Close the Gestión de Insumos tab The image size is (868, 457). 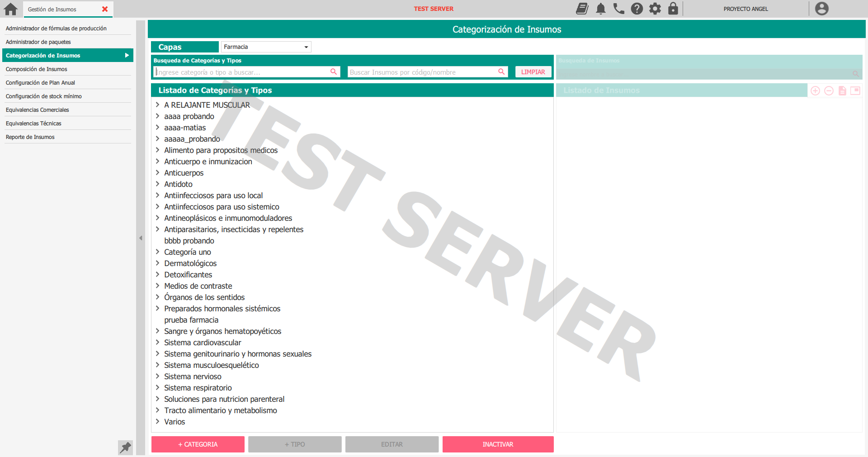click(x=105, y=9)
